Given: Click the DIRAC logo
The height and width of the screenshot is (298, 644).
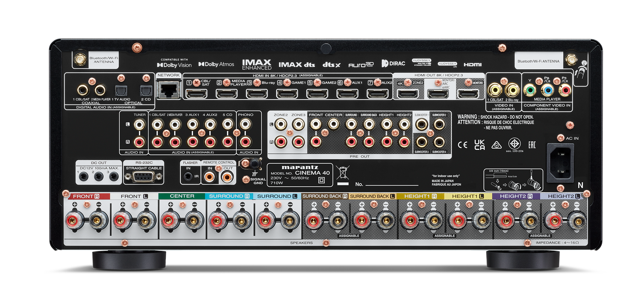Looking at the screenshot, I should (x=393, y=64).
